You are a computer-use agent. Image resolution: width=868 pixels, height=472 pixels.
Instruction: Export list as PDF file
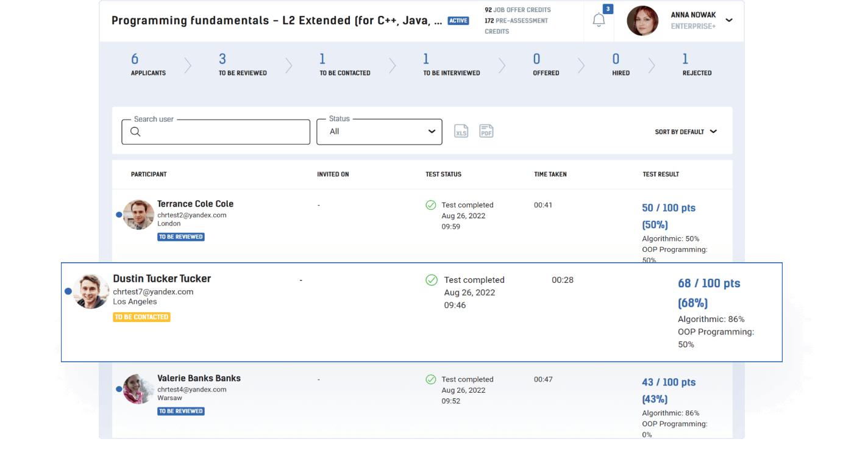pos(486,131)
